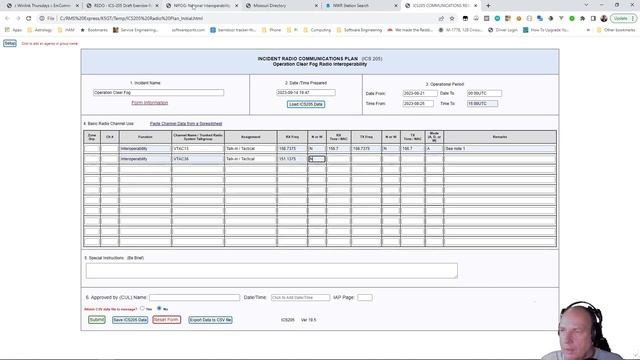This screenshot has width=640, height=360.
Task: Open the Software Engineering bookmarks folder
Action: coord(359,30)
